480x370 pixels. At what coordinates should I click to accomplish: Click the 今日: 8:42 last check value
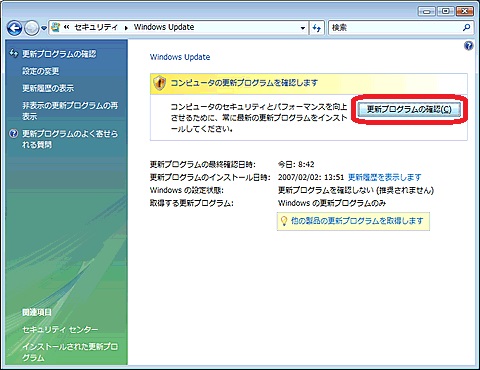[x=296, y=164]
